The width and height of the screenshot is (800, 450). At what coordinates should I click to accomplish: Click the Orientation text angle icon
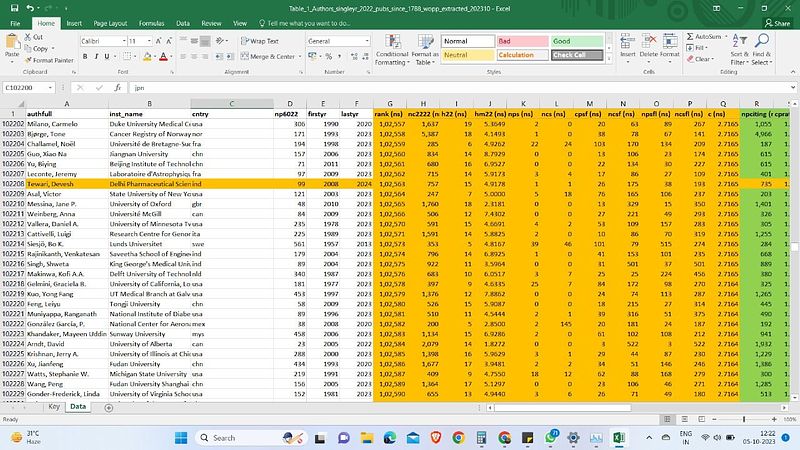pos(219,41)
